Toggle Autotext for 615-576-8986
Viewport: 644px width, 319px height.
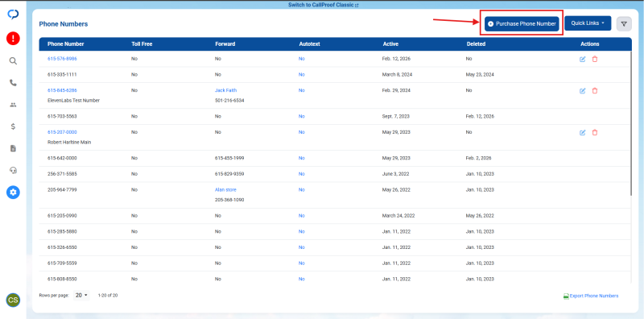(x=301, y=59)
